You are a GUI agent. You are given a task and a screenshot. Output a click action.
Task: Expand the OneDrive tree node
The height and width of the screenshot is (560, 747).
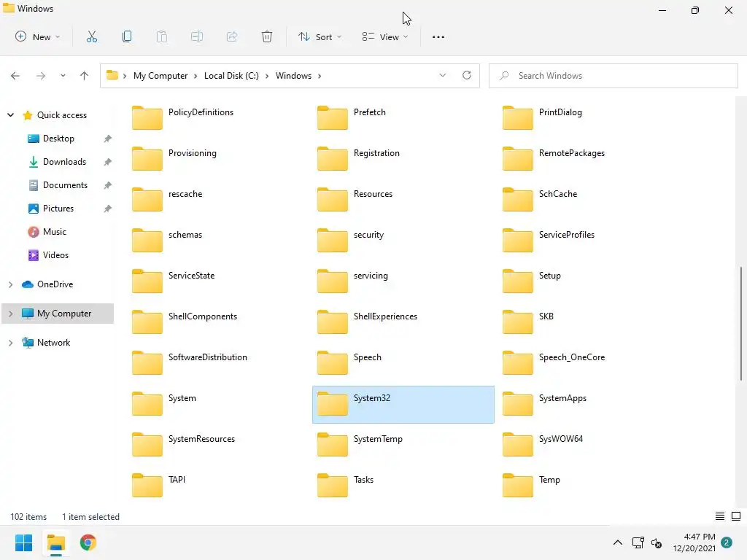pyautogui.click(x=10, y=284)
